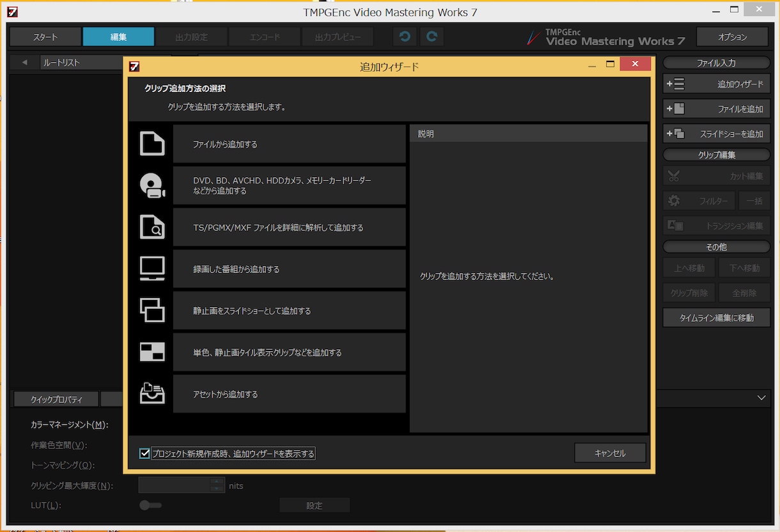The width and height of the screenshot is (780, 532).
Task: Close the 追加ウィザード dialog with the red X
Action: tap(635, 65)
